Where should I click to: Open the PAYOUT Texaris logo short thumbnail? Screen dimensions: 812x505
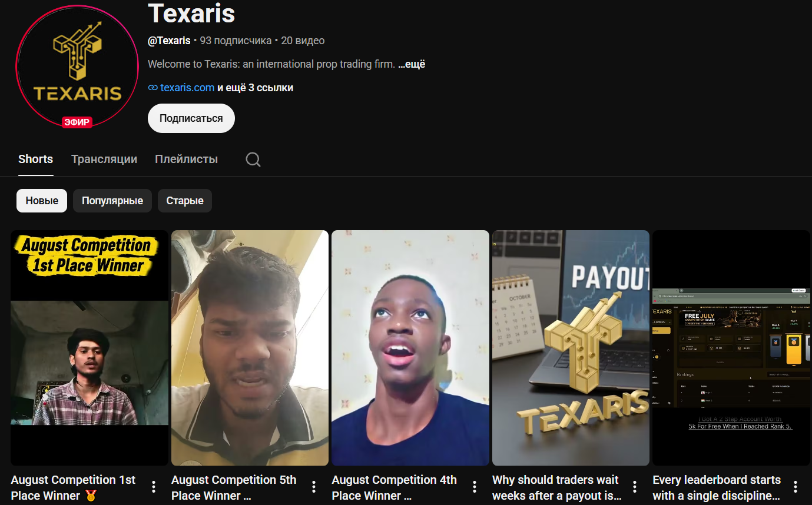tap(571, 348)
